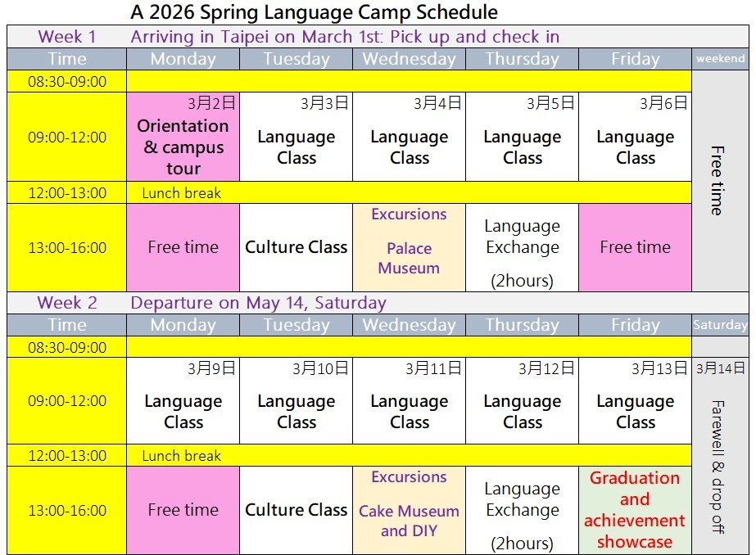The image size is (756, 555).
Task: Select Week 1 Friday afternoon Free time
Action: (635, 247)
